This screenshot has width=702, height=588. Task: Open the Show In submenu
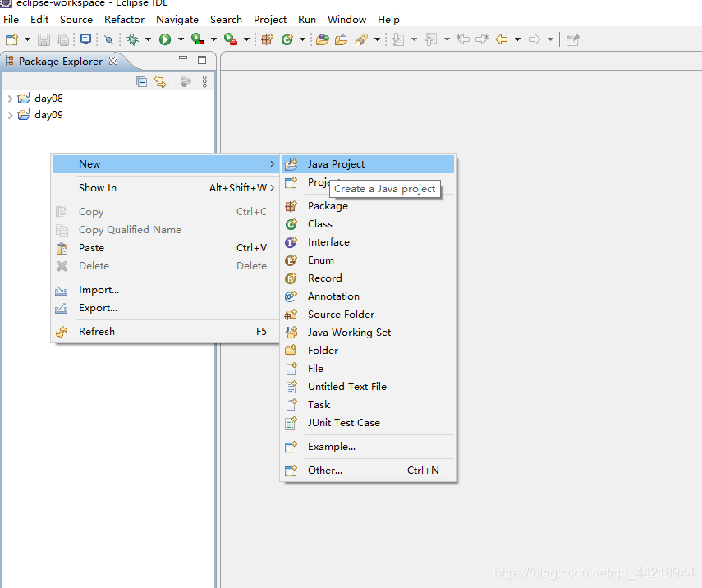click(166, 188)
